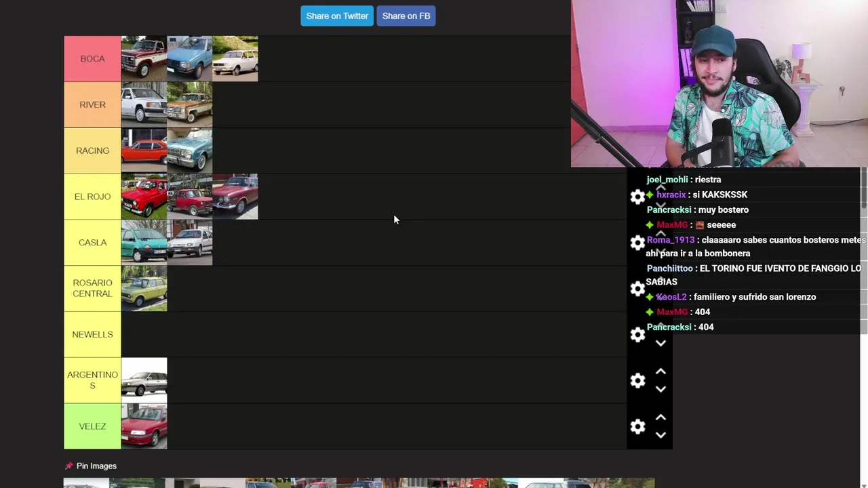Move the NEWELLS tier down with its arrow
Image resolution: width=868 pixels, height=488 pixels.
[x=660, y=344]
